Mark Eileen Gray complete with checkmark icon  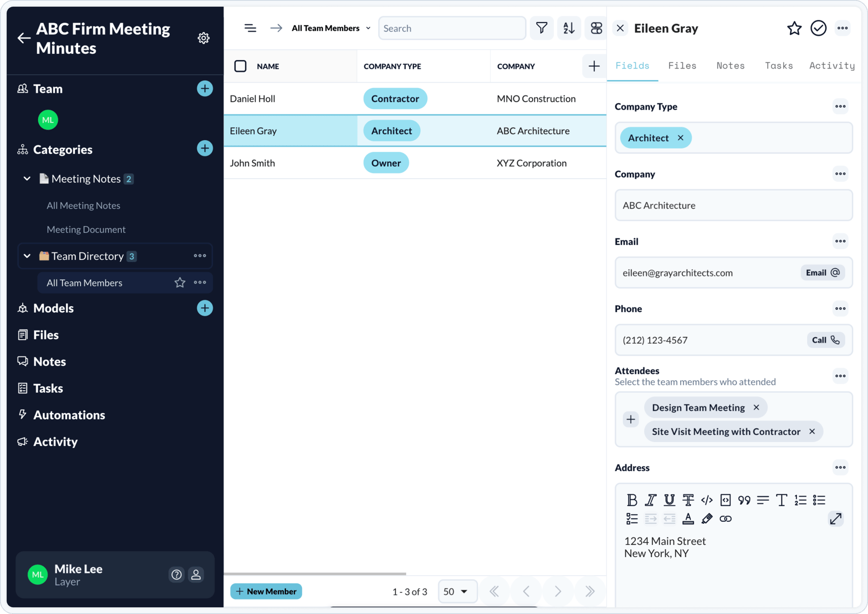pyautogui.click(x=818, y=28)
